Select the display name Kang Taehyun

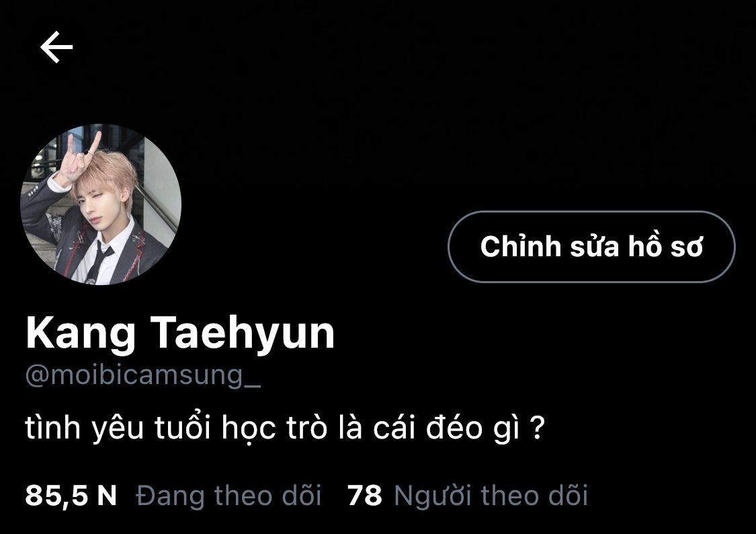[x=180, y=333]
